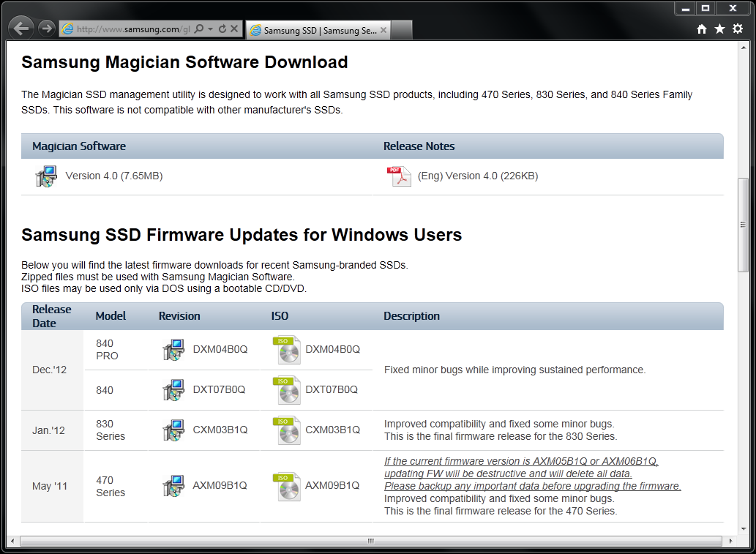Viewport: 756px width, 554px height.
Task: Click the vertical scrollbar thumb
Action: [x=743, y=225]
